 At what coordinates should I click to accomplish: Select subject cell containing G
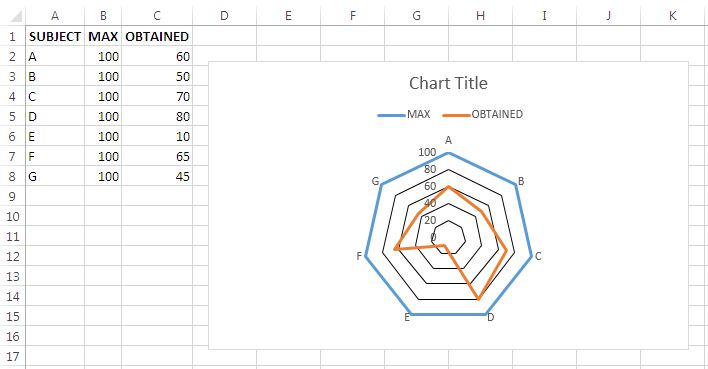55,176
